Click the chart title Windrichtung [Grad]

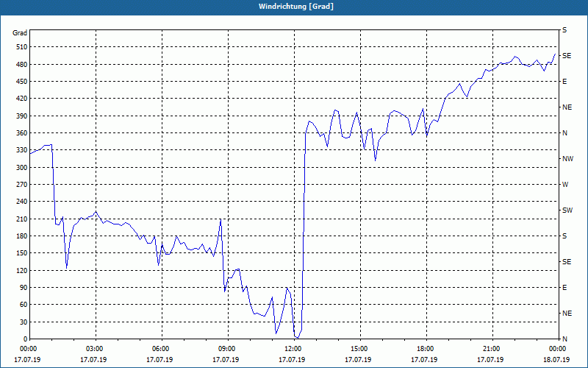(296, 7)
